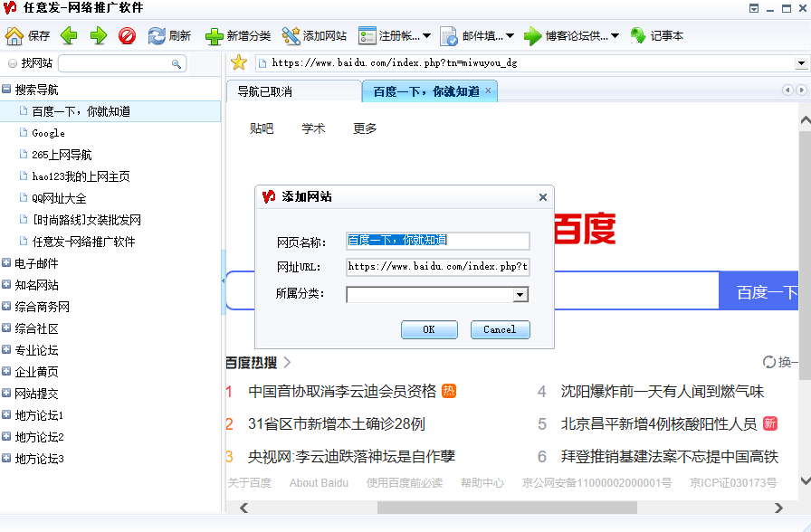Expand the 企业黄页 category
The height and width of the screenshot is (532, 811).
[x=6, y=371]
